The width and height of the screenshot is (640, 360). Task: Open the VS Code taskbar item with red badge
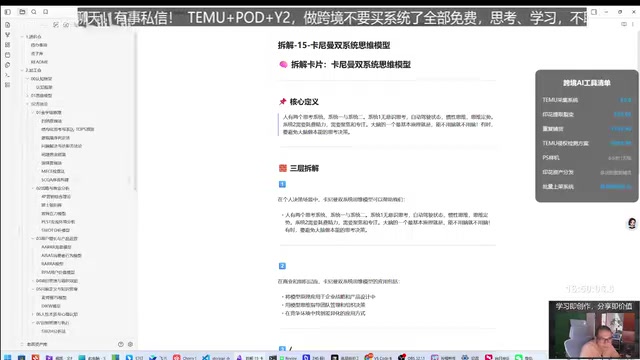(x=378, y=357)
